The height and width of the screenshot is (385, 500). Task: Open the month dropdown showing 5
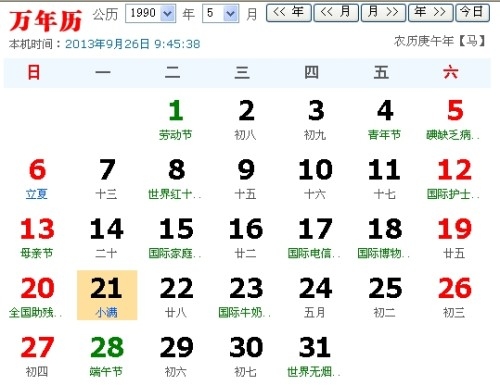[220, 13]
